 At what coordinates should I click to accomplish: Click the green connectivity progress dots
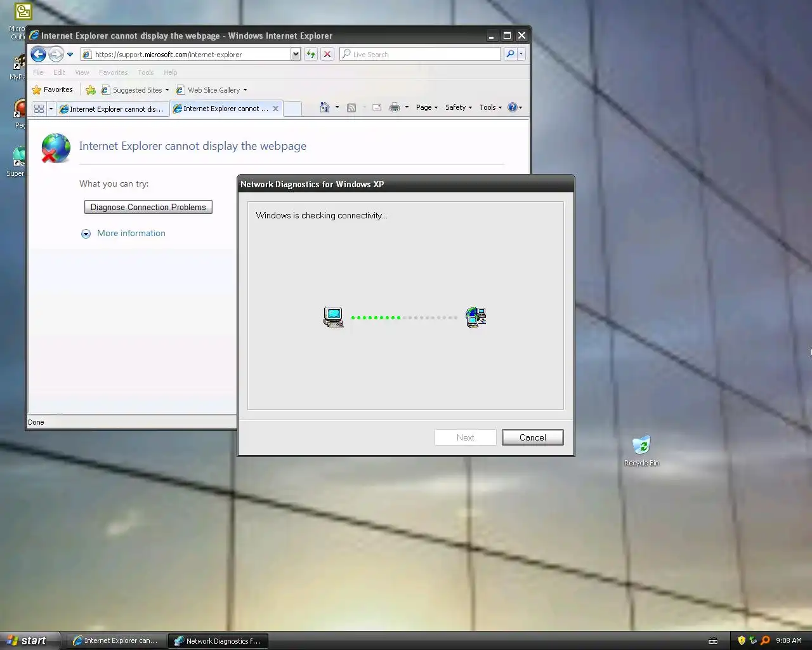tap(376, 317)
